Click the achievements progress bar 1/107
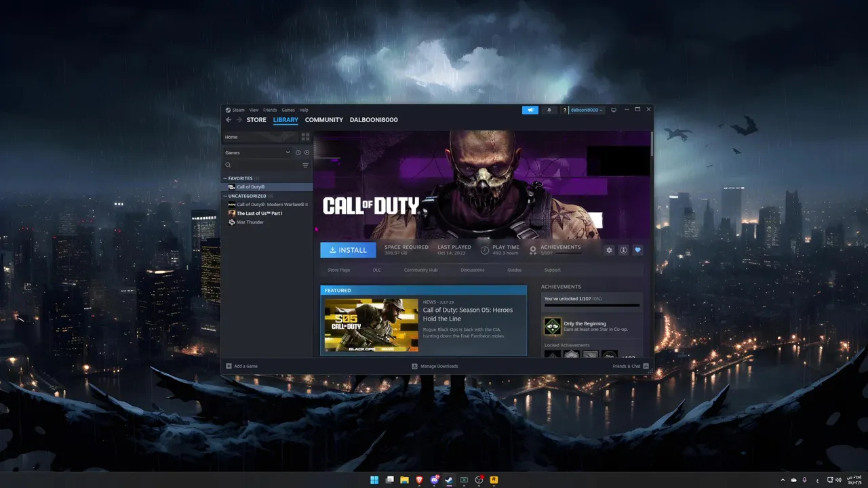868x488 pixels. 592,306
